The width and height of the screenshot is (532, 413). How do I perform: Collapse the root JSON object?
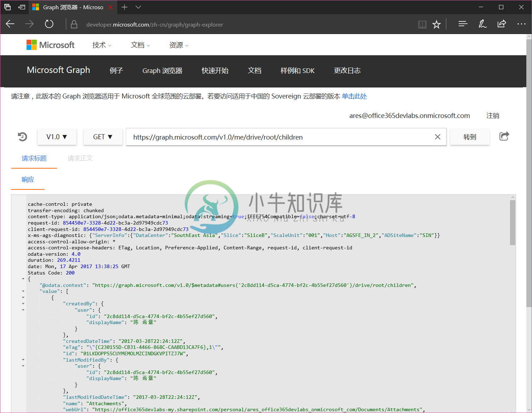click(23, 279)
